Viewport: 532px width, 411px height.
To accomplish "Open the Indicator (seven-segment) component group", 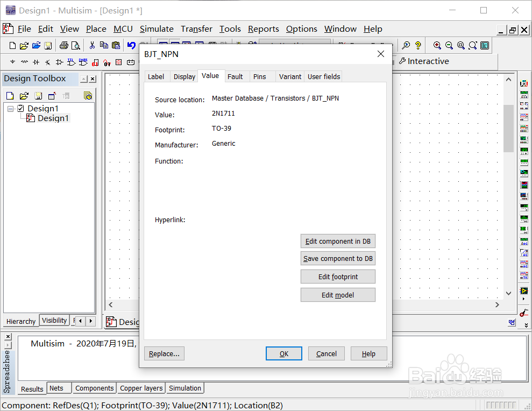I will coord(118,62).
